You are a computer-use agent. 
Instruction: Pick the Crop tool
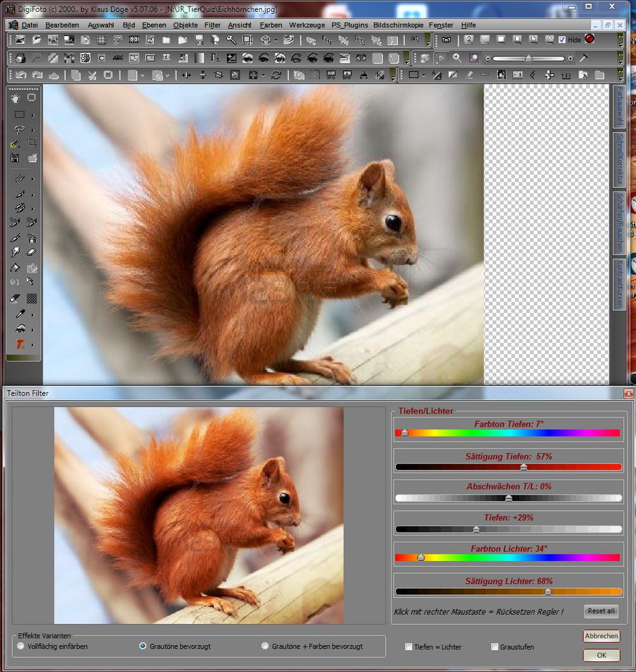[32, 143]
